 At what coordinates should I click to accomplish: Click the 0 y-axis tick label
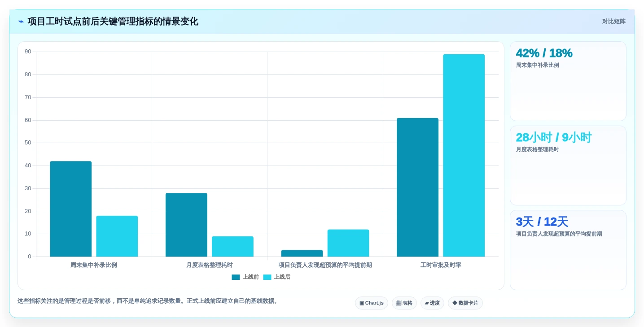30,257
